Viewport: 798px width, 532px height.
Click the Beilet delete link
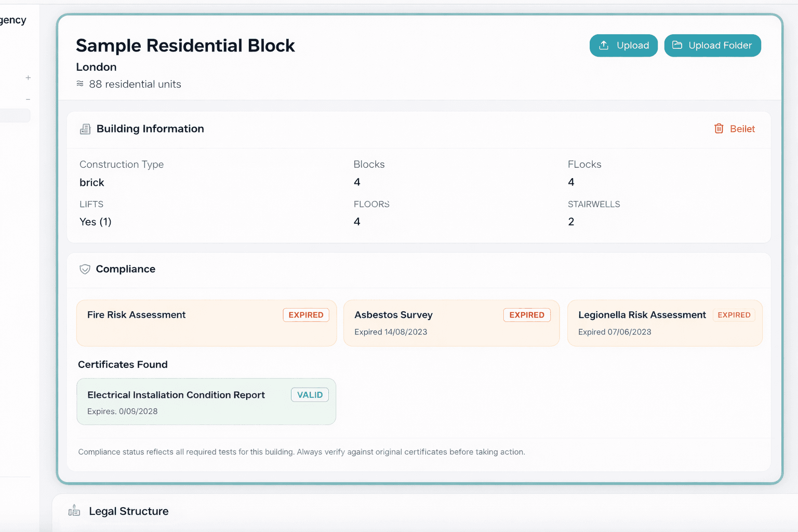(x=734, y=129)
